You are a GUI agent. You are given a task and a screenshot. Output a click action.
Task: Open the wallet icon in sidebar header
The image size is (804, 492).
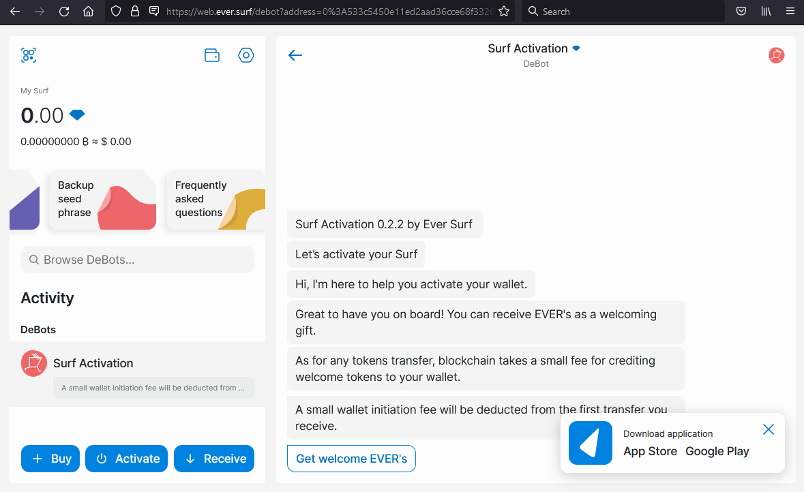point(212,55)
